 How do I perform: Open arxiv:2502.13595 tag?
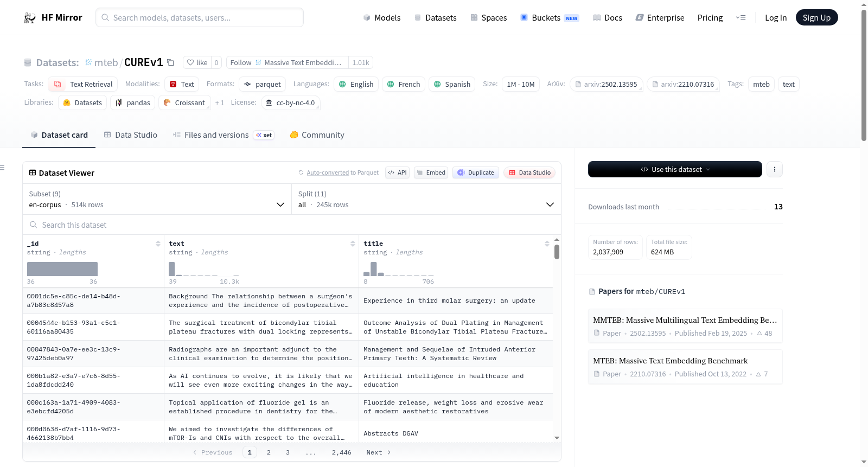click(x=606, y=84)
